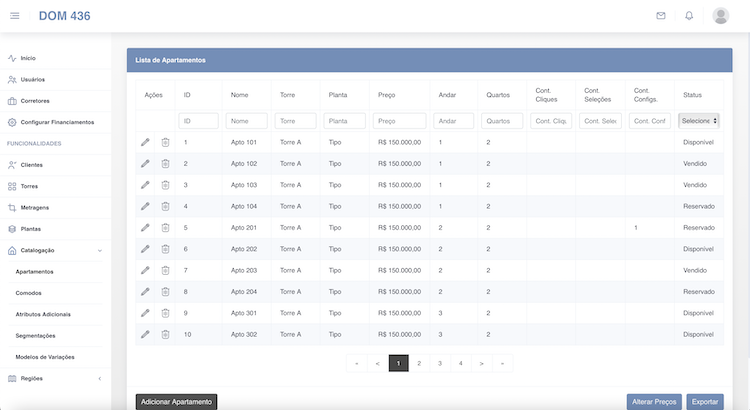This screenshot has width=750, height=410.
Task: Edit Apto 101 with pencil icon
Action: (x=145, y=142)
